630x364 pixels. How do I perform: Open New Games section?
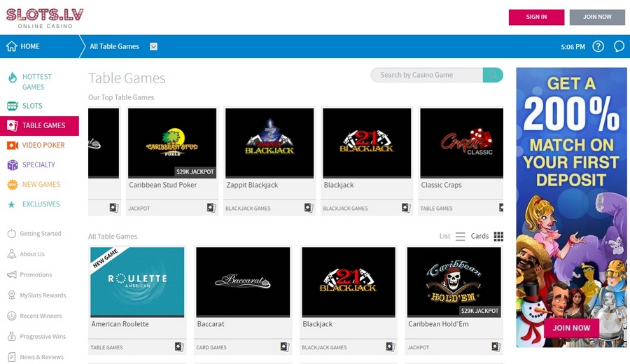coord(41,184)
